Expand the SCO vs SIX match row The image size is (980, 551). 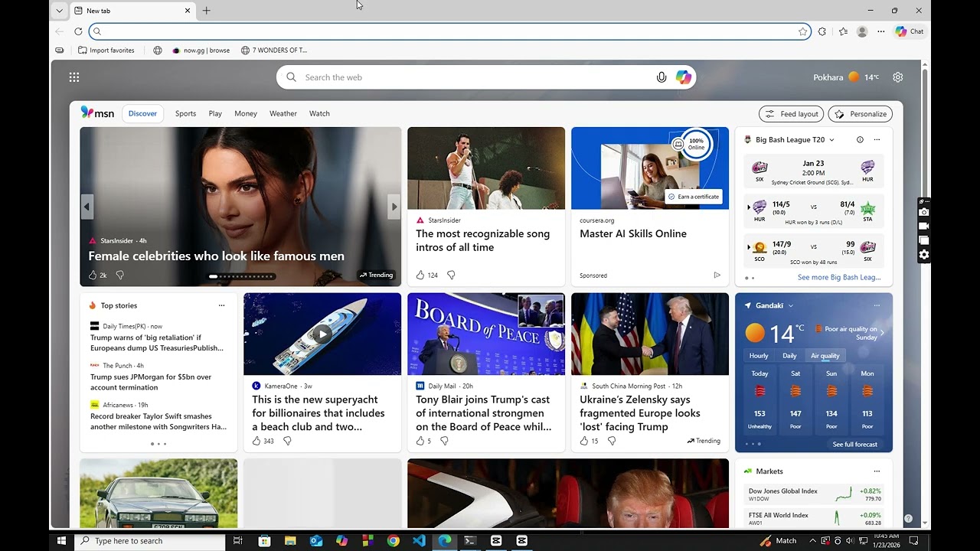[x=749, y=247]
